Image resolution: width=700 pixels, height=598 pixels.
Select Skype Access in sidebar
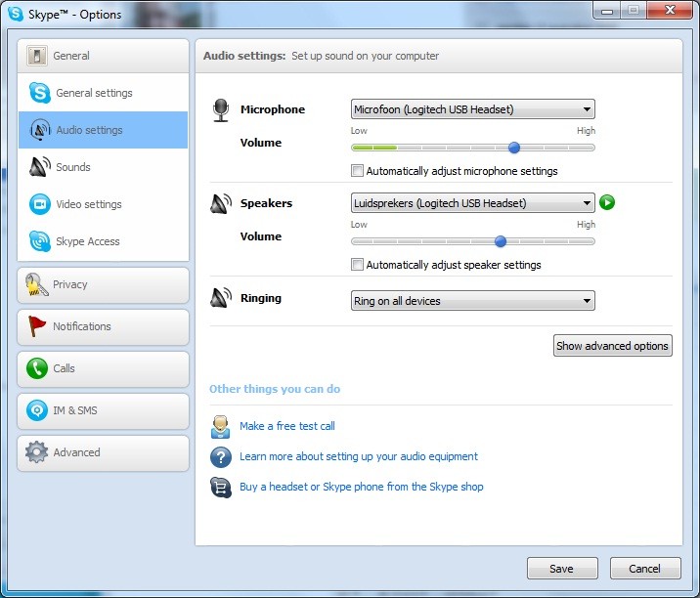click(x=103, y=241)
